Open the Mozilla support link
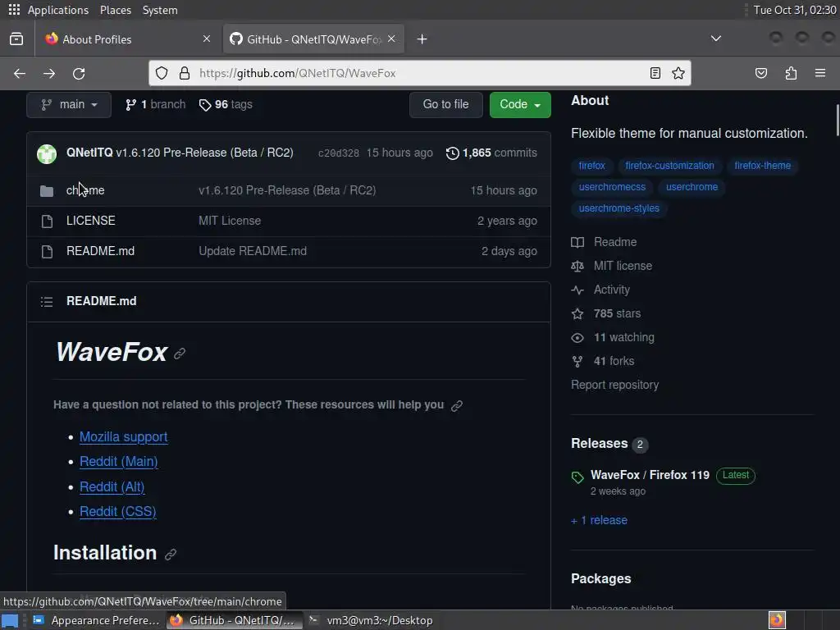 pyautogui.click(x=123, y=437)
